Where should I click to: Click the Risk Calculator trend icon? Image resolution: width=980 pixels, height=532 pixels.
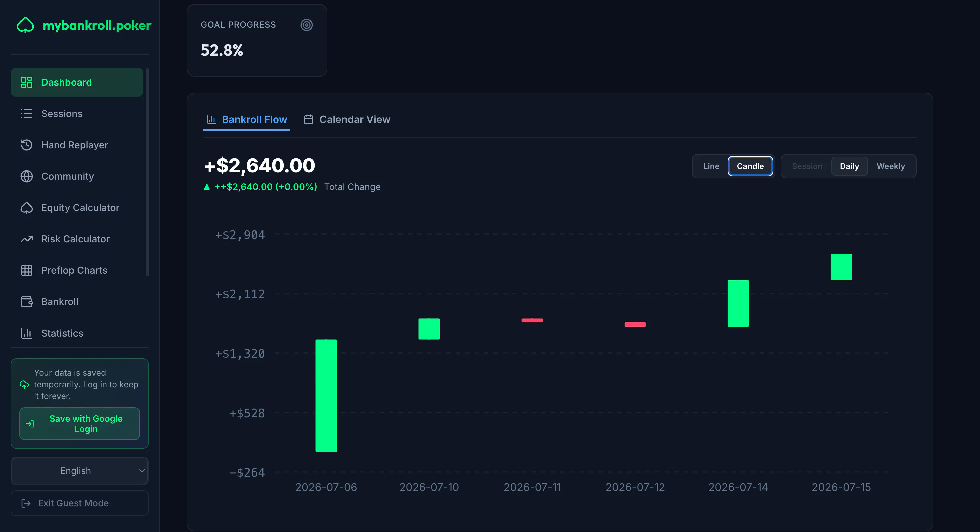pos(27,239)
